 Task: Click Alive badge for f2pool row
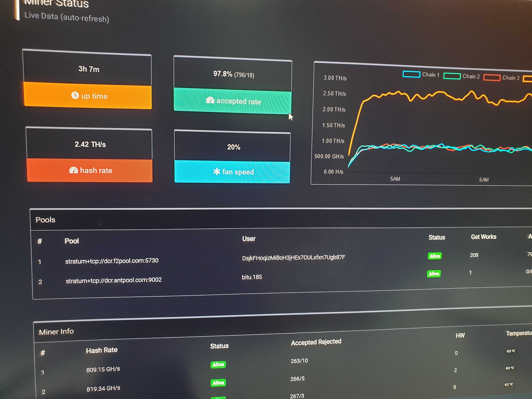click(x=435, y=256)
